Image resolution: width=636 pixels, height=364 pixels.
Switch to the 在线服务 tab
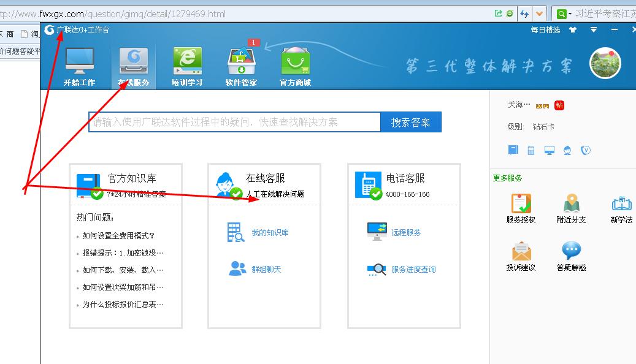134,66
